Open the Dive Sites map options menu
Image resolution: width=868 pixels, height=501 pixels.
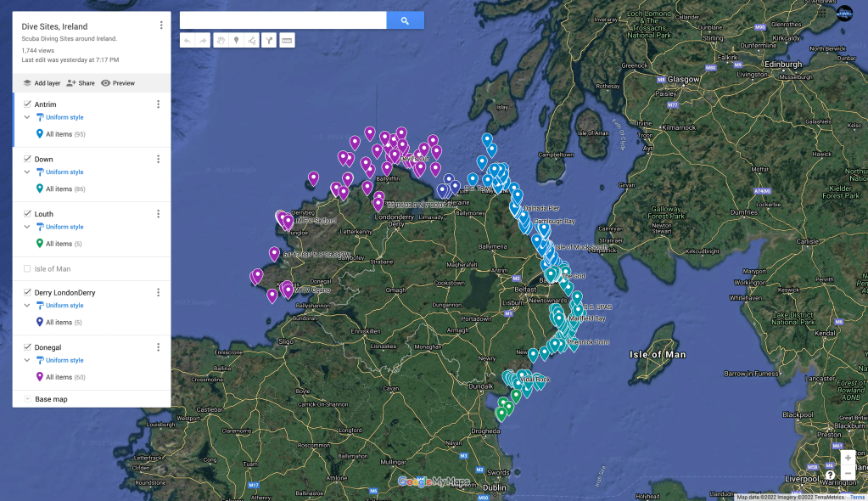pos(161,25)
